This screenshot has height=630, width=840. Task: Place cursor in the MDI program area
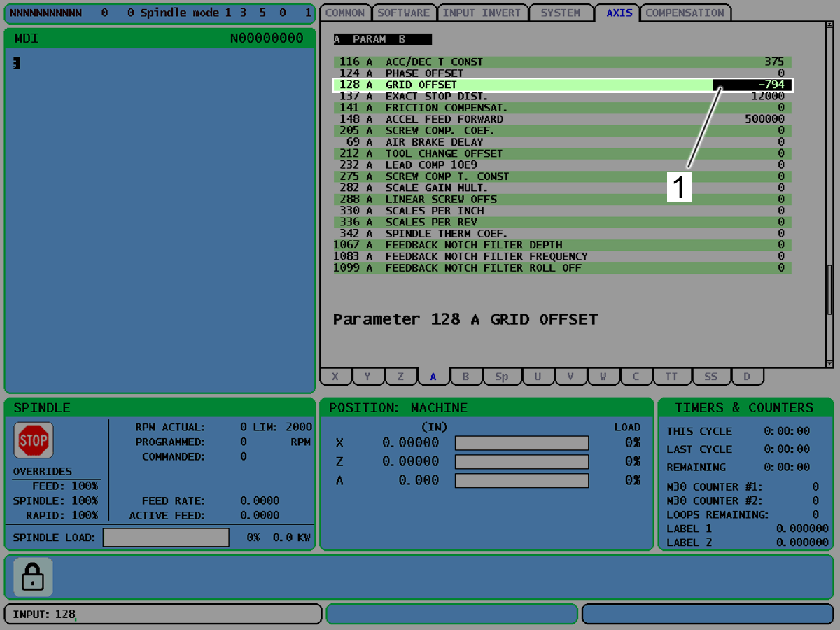160,220
